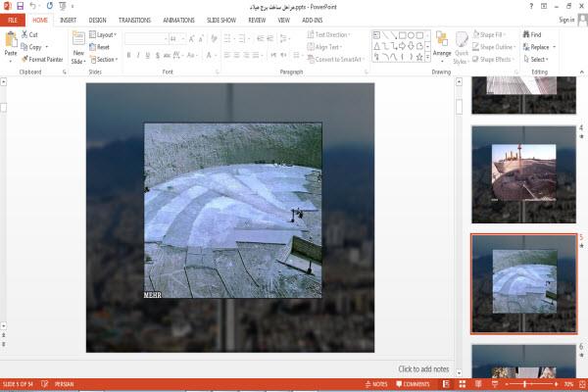Select the oval shape in shapes gallery
Viewport: 588px width, 392px height.
(x=411, y=35)
